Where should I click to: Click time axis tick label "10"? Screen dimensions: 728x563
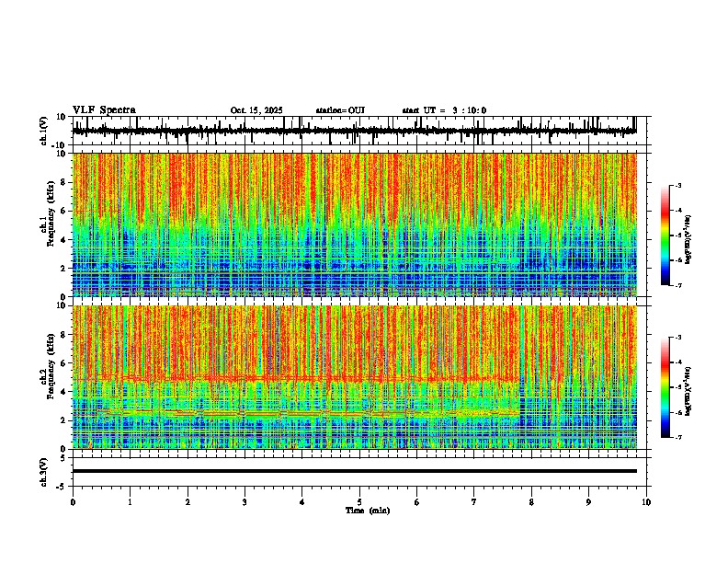click(x=646, y=502)
